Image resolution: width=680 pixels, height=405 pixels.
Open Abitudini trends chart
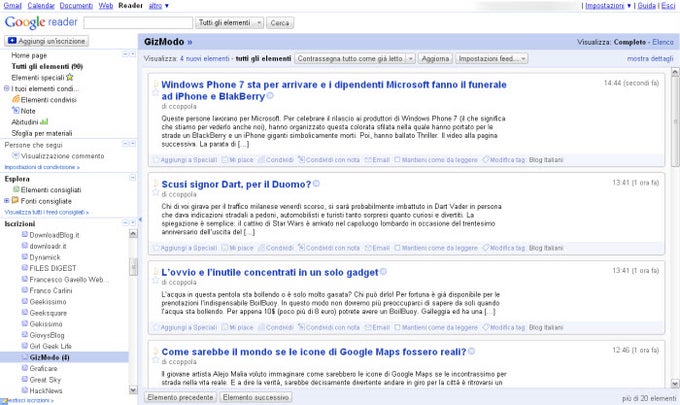(29, 122)
